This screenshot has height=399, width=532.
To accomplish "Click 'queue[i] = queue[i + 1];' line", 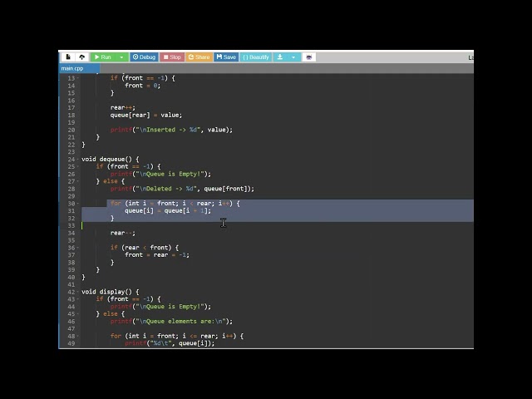I will 168,210.
